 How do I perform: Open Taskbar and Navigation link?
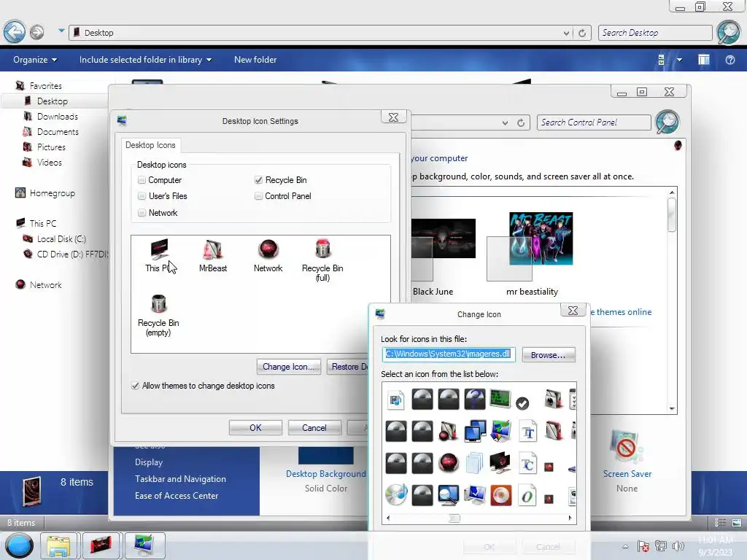[180, 478]
